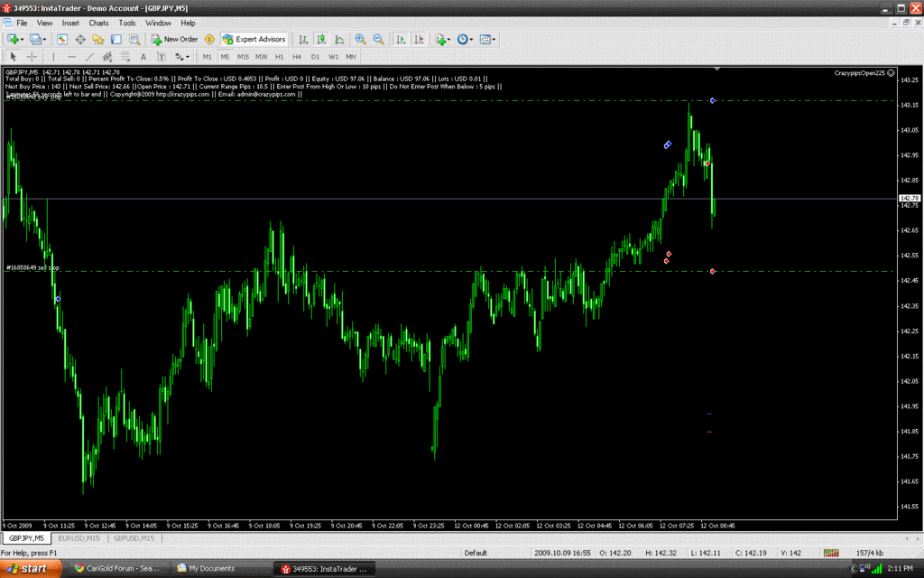Image resolution: width=924 pixels, height=578 pixels.
Task: Zoom out on the chart
Action: [378, 40]
